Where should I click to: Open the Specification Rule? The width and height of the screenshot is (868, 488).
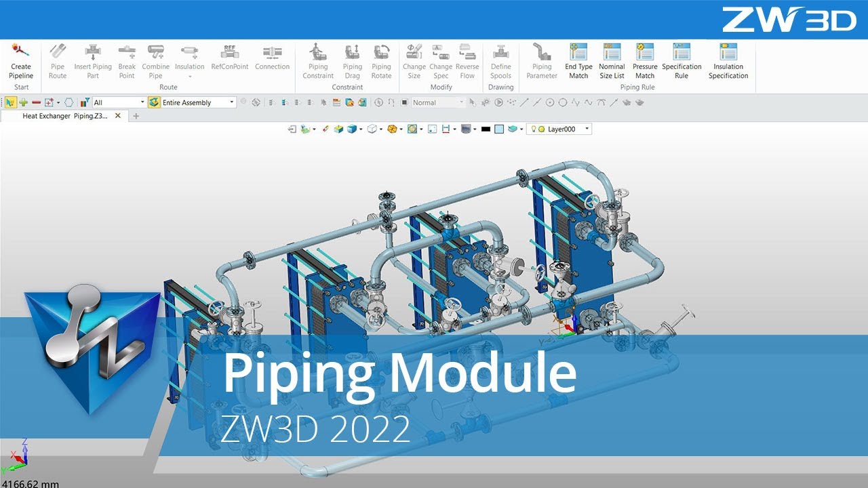point(682,62)
